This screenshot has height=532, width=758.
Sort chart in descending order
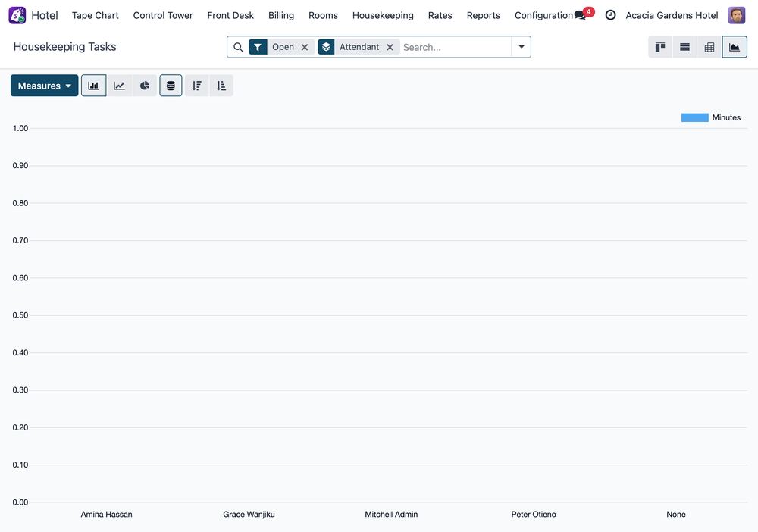(x=197, y=86)
